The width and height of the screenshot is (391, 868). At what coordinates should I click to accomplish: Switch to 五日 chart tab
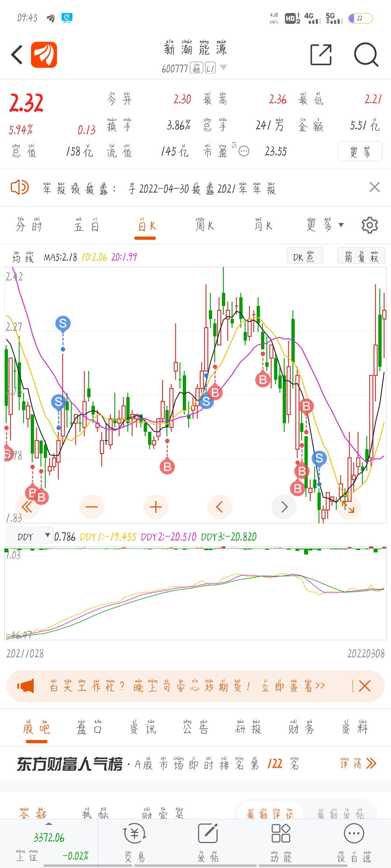(x=87, y=225)
